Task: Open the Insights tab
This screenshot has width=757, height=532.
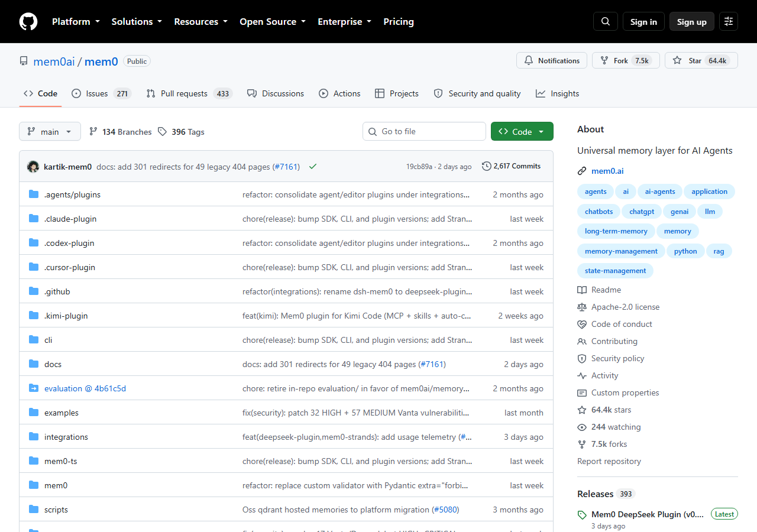Action: point(558,93)
